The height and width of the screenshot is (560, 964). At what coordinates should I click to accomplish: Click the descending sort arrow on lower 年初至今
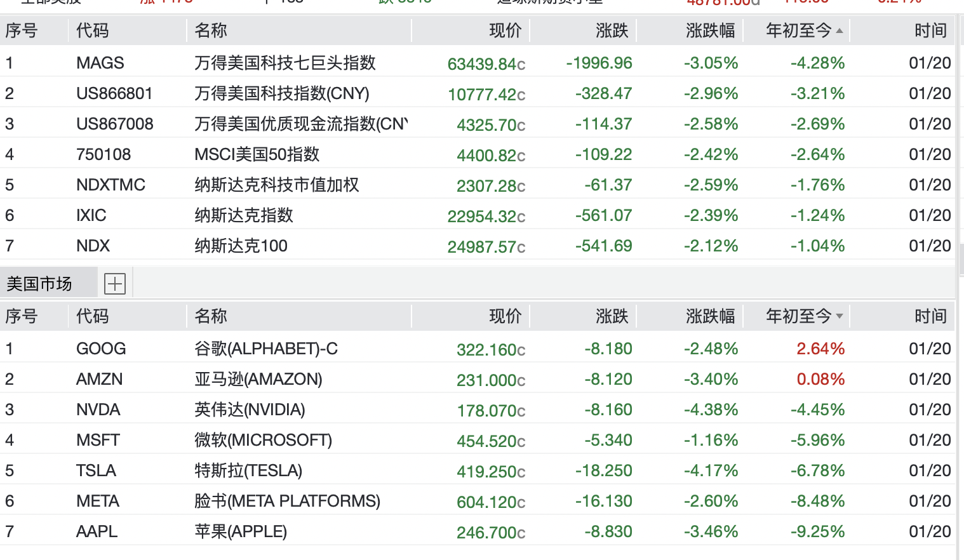click(840, 316)
